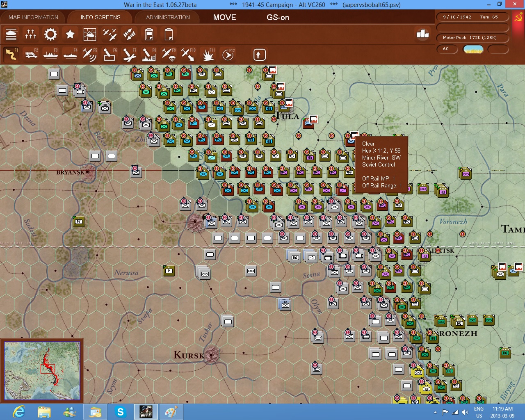Click the F12 end turn arrow icon
The image size is (525, 420).
(x=228, y=54)
